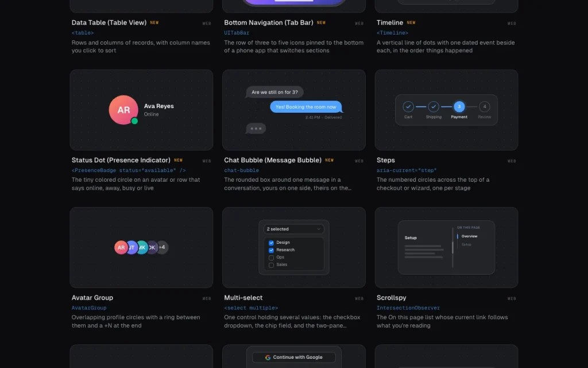Click the '<table>' code label
Image resolution: width=588 pixels, height=368 pixels.
coord(83,33)
